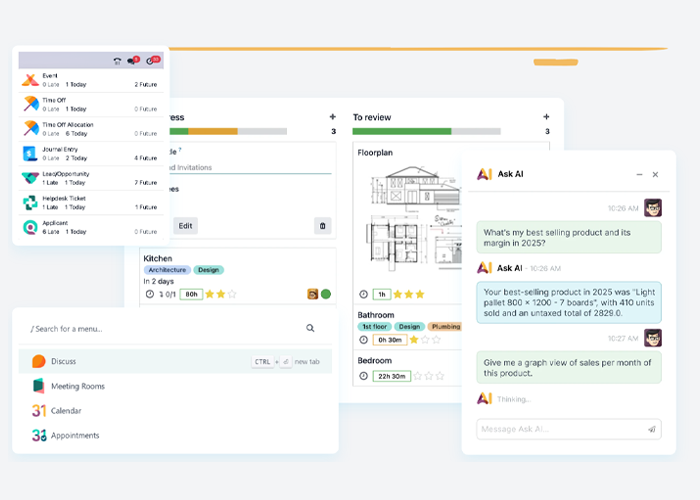Select the Journal Entry icon
This screenshot has height=500, width=700.
click(x=30, y=154)
